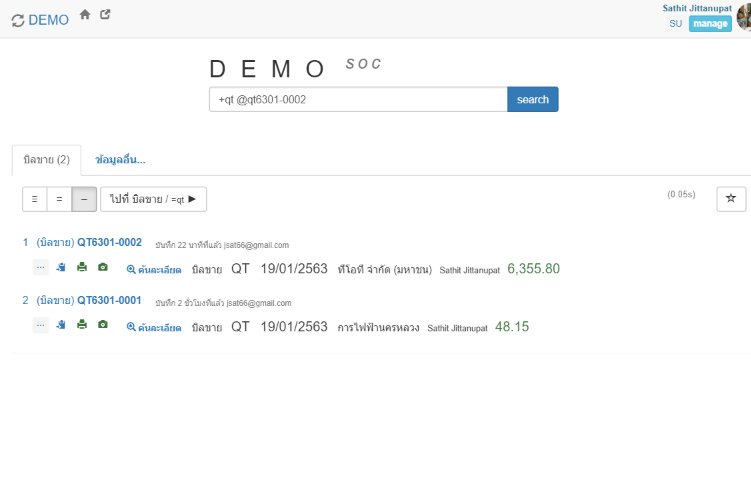Click the home icon in header

click(85, 15)
